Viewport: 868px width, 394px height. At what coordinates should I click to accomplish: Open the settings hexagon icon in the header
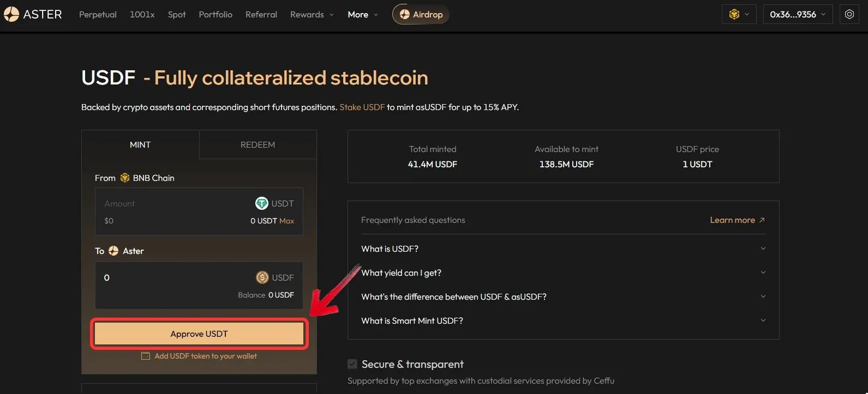coord(849,14)
